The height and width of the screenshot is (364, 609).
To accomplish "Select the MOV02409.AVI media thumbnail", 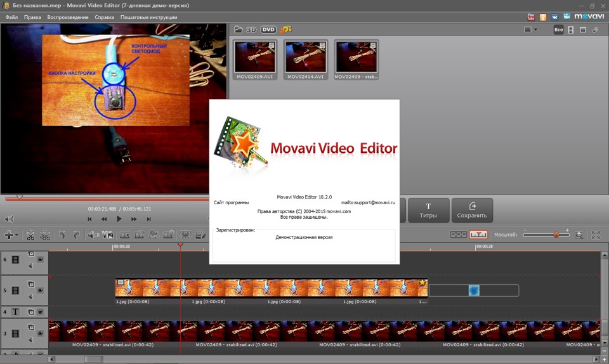I will coord(255,60).
